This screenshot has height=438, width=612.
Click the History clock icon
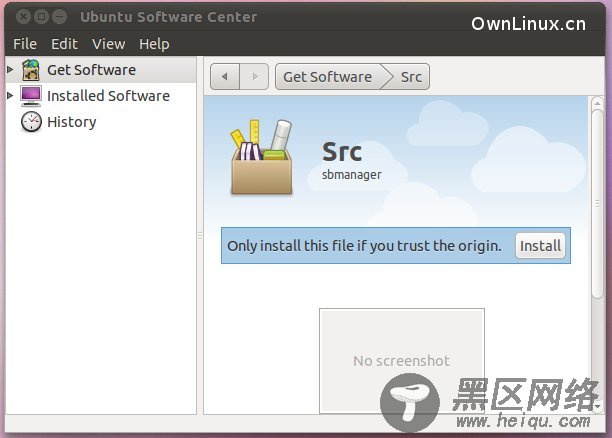pos(31,121)
